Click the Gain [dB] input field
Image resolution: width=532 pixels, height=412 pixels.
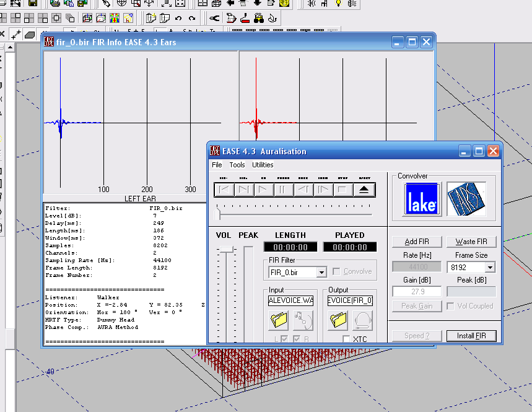417,292
